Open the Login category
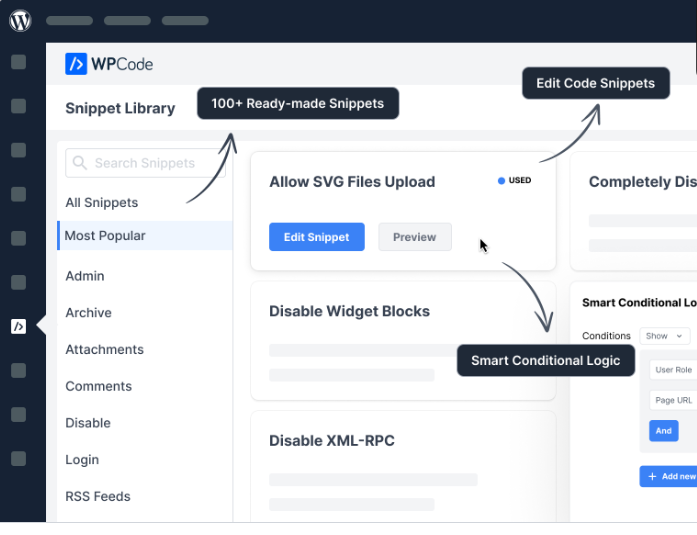 82,460
